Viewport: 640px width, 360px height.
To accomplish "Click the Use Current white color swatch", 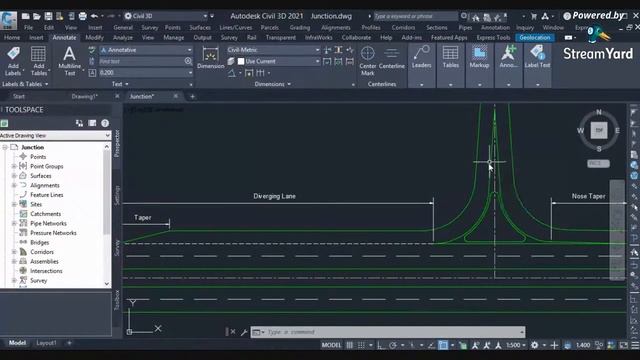I will 241,61.
